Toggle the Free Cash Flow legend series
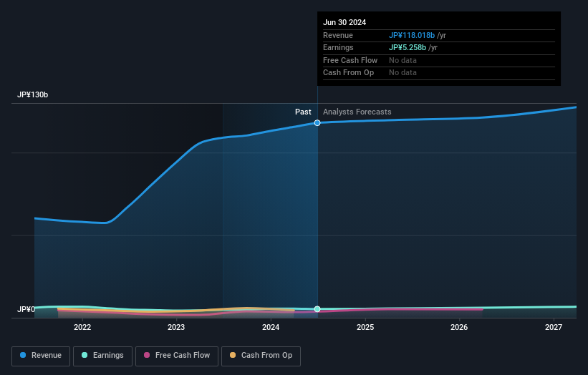This screenshot has width=588, height=375. [177, 356]
